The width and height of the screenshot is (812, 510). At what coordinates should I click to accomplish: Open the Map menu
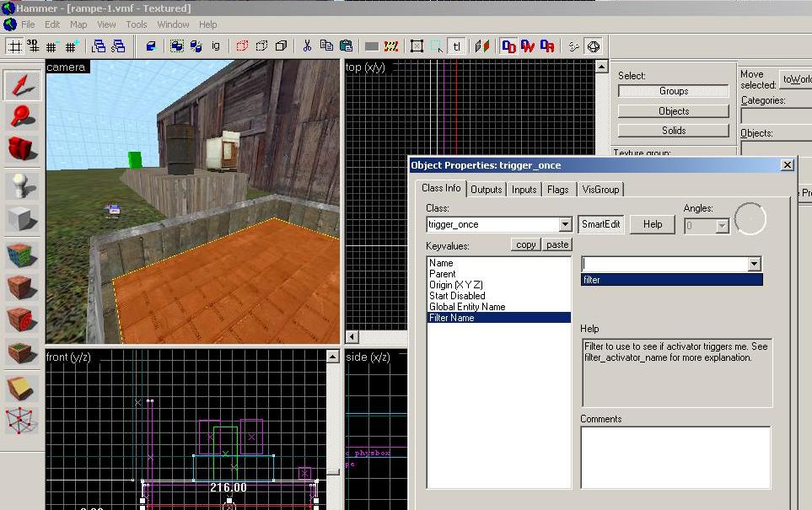click(78, 24)
